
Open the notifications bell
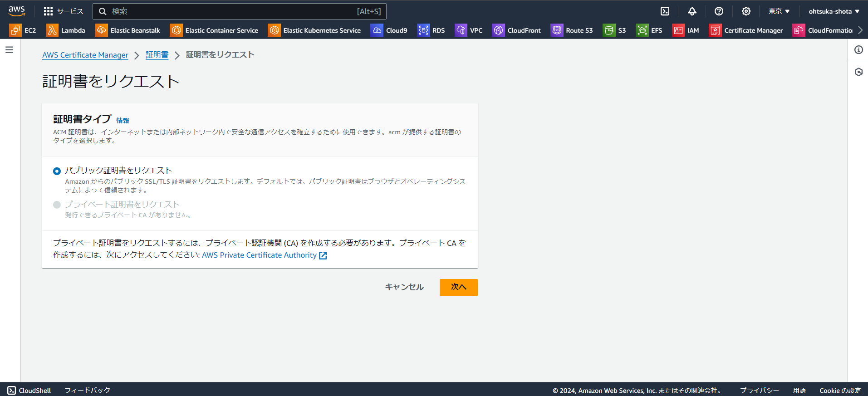(x=692, y=11)
